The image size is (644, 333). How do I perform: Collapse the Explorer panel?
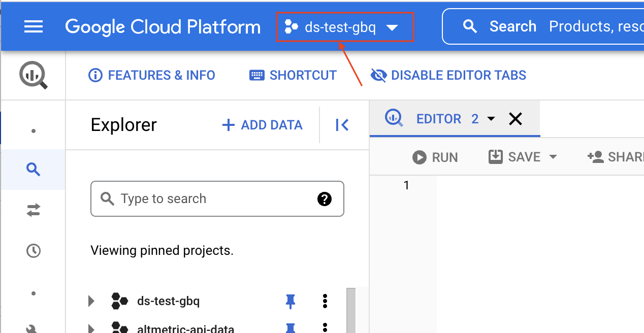(342, 125)
